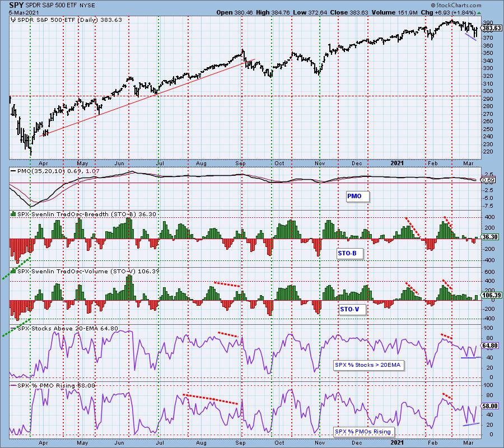Click the 64.80 value tag on the right
The width and height of the screenshot is (504, 448).
[x=490, y=346]
